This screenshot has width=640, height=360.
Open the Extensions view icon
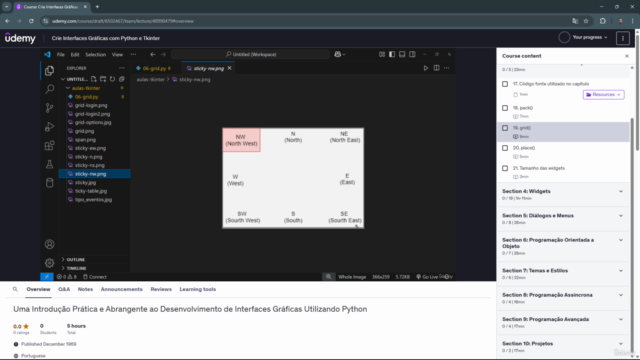click(x=49, y=145)
